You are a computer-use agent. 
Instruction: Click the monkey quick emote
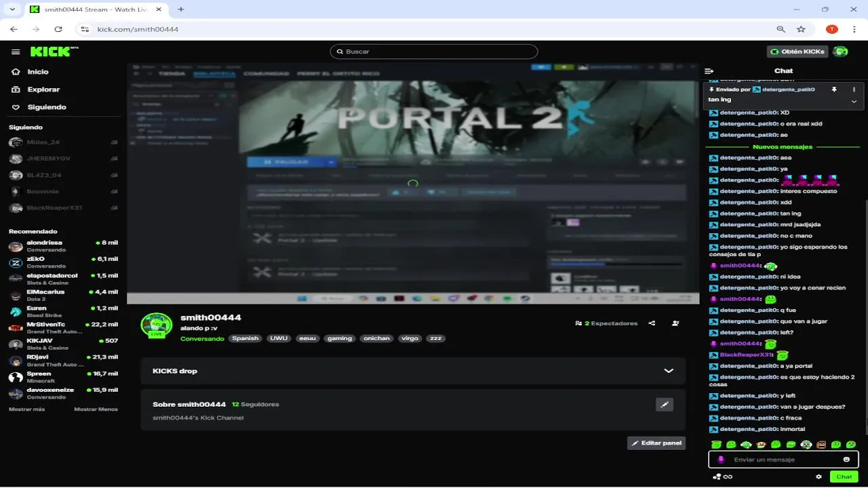pos(761,445)
